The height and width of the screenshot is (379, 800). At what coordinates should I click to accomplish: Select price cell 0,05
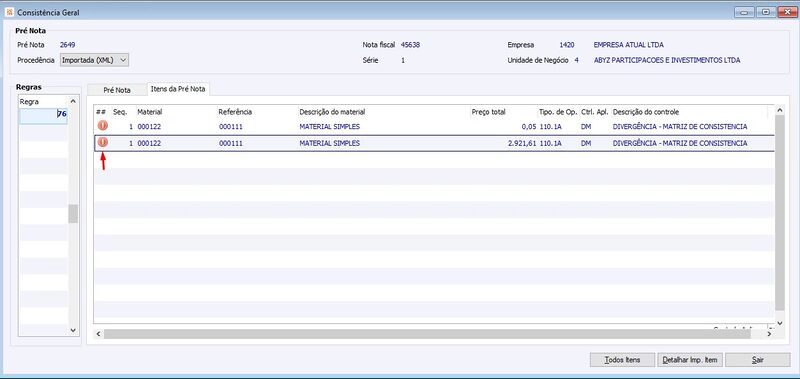tap(529, 127)
